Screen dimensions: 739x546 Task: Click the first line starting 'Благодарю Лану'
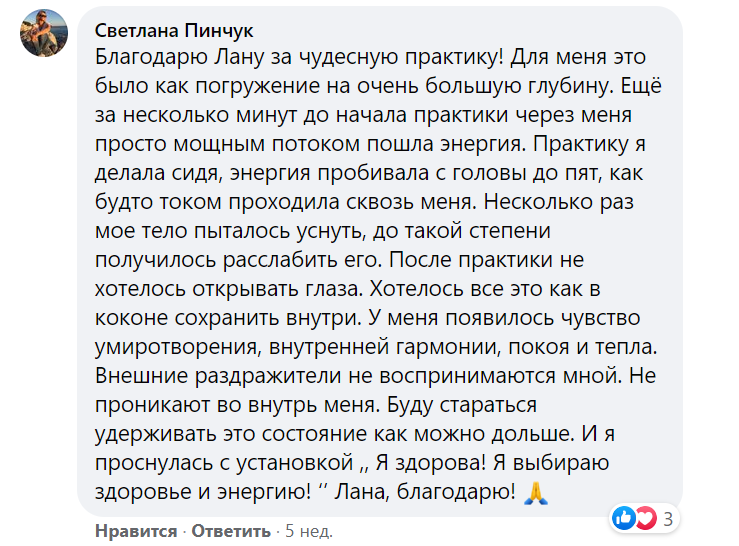[x=370, y=57]
